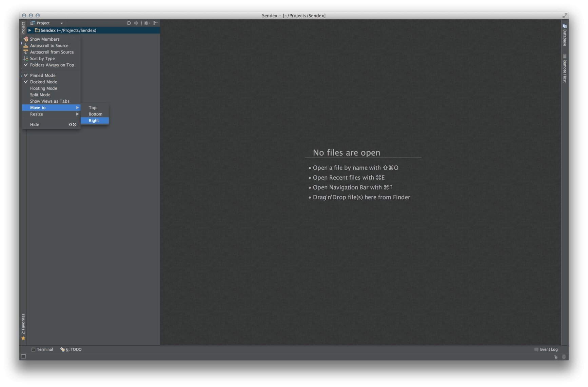Viewport: 588px width, 387px height.
Task: Open the Terminal tool window
Action: tap(42, 349)
